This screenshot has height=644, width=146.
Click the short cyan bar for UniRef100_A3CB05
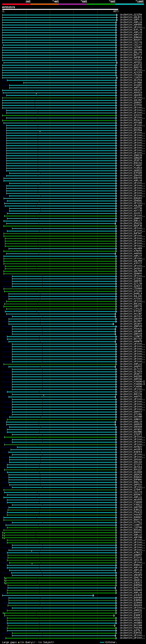click(48, 595)
